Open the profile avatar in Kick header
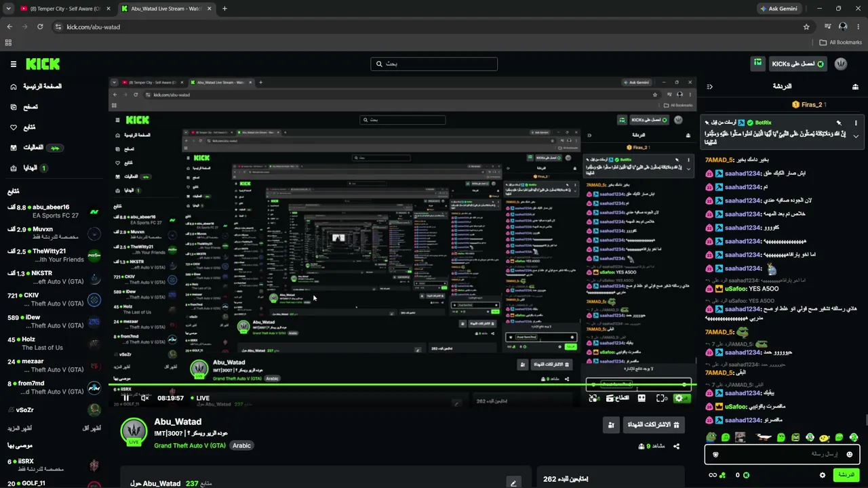The height and width of the screenshot is (488, 868). pos(841,64)
